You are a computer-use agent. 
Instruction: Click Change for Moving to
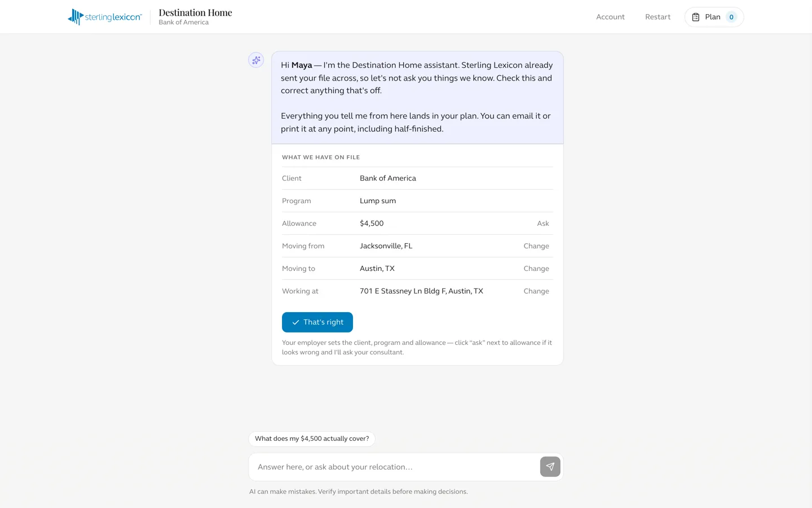click(536, 269)
